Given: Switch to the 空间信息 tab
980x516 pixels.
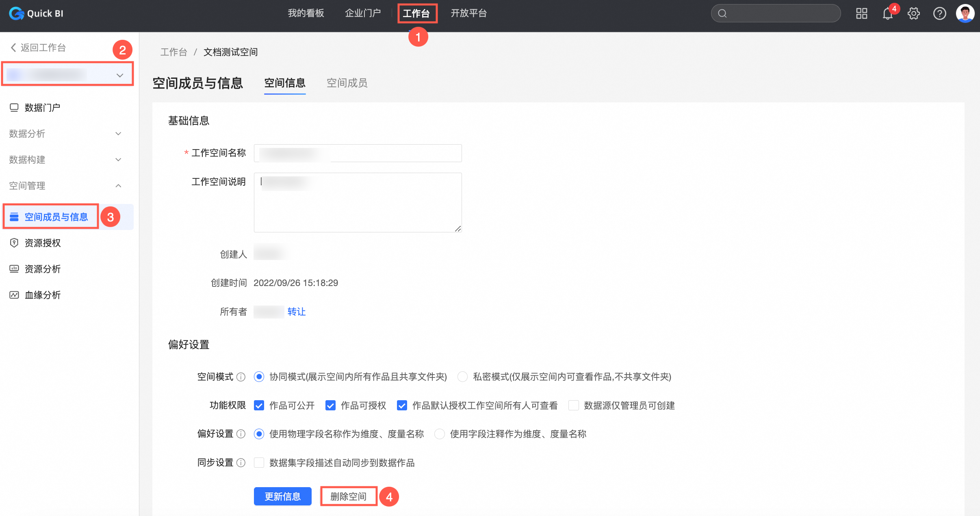Looking at the screenshot, I should (285, 83).
